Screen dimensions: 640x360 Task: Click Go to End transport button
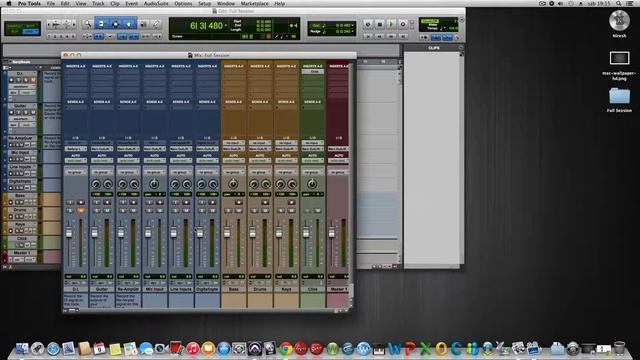click(x=403, y=36)
